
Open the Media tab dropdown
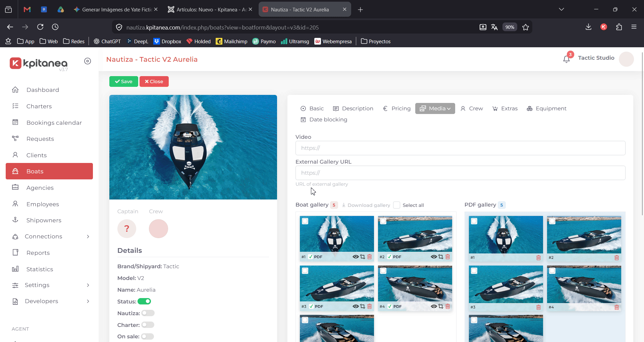tap(435, 108)
